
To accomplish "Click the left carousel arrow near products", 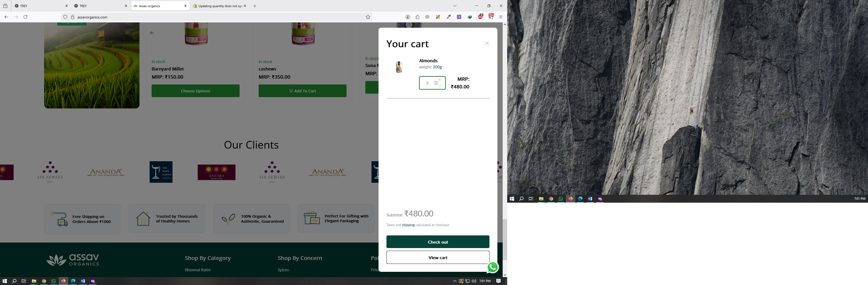I will [152, 33].
